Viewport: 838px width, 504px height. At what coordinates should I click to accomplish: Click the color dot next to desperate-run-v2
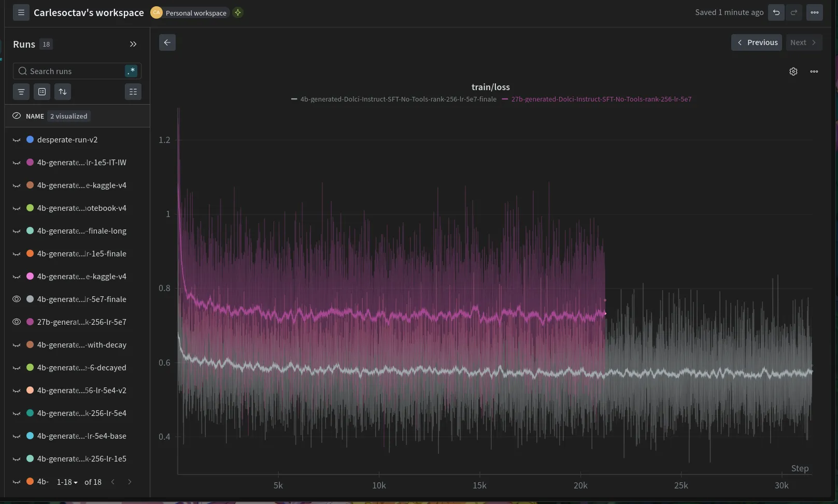30,139
